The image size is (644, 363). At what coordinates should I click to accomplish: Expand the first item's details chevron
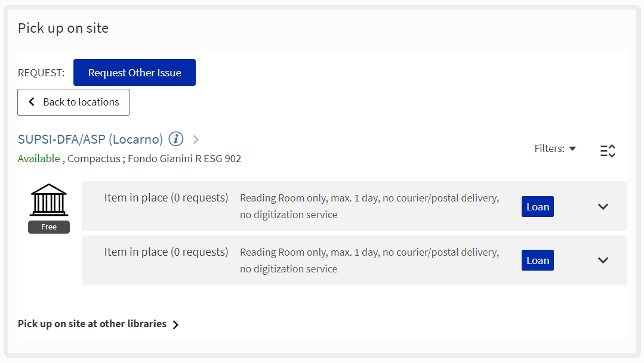(x=603, y=206)
